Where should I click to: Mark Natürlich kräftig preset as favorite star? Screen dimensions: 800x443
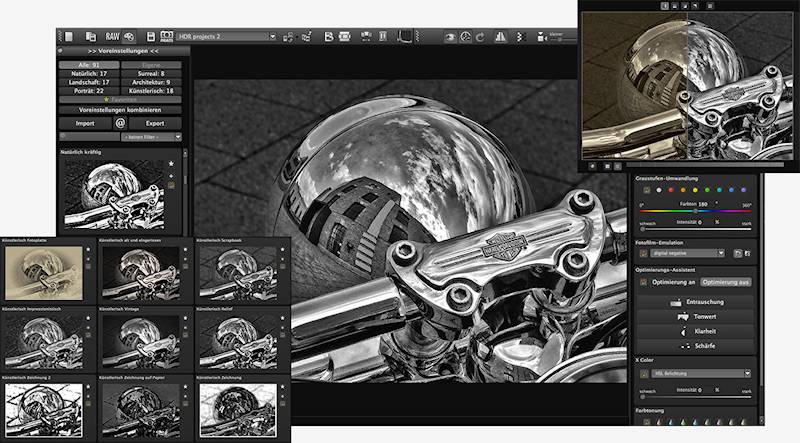pos(171,163)
